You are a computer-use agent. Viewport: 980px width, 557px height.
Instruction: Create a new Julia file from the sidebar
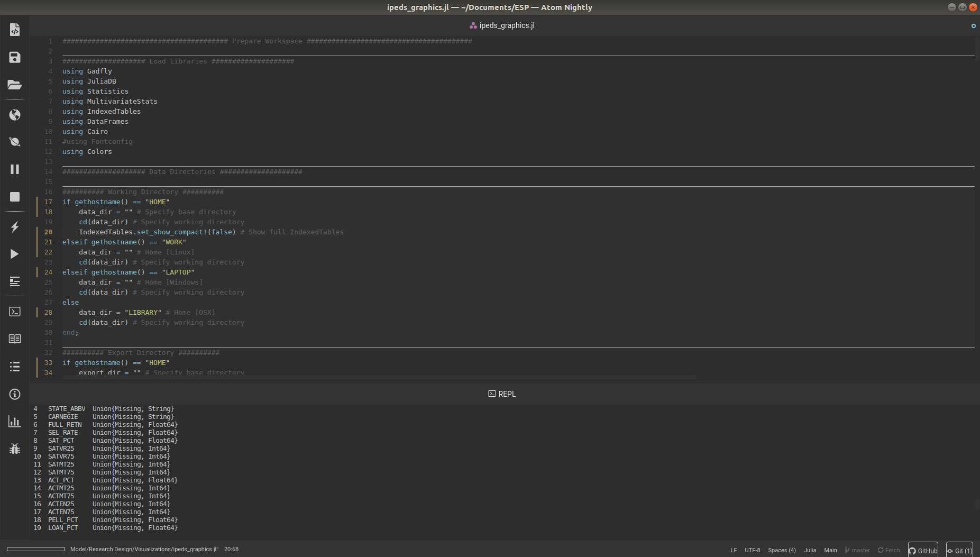[14, 29]
